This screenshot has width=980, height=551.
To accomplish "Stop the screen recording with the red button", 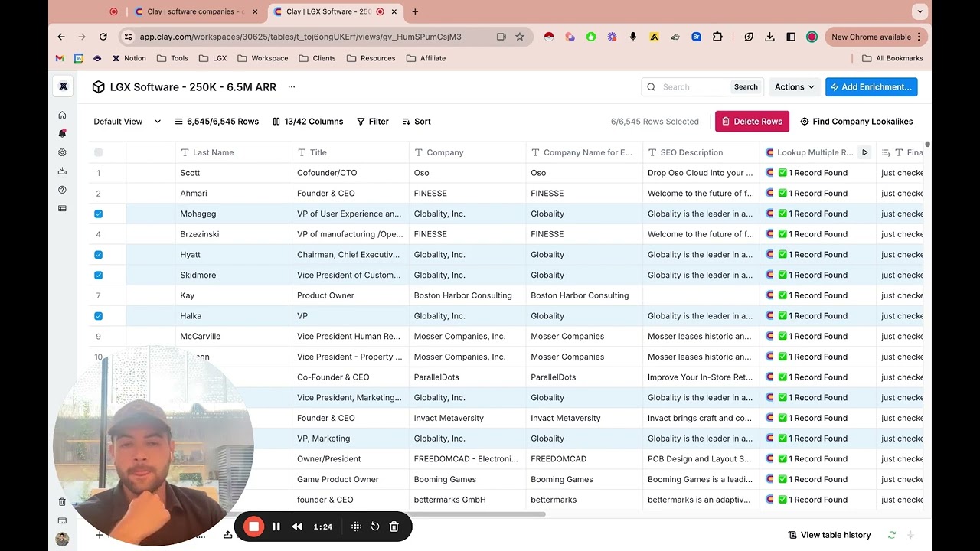I will pos(253,527).
